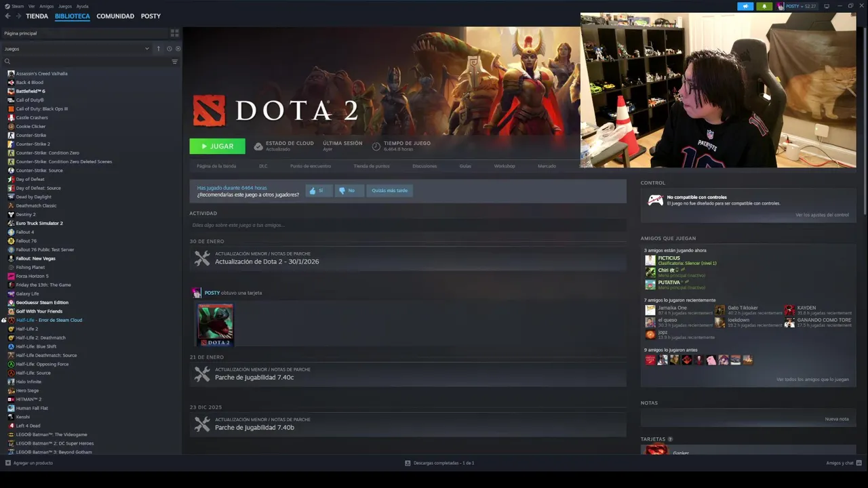Open the green notifications bell
Screen dimensions: 868x488
764,6
